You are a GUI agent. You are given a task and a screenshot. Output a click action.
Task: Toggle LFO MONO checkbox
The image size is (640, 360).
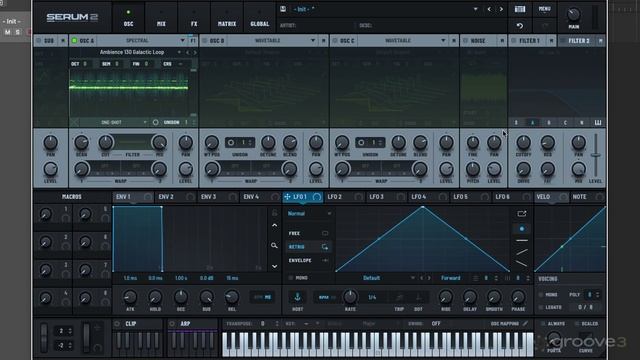(x=291, y=278)
